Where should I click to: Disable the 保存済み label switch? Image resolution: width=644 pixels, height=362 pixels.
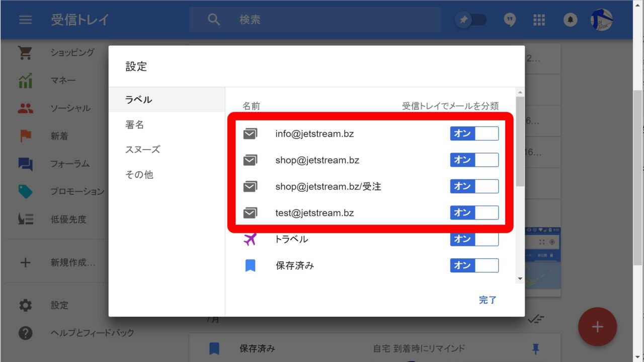click(474, 265)
